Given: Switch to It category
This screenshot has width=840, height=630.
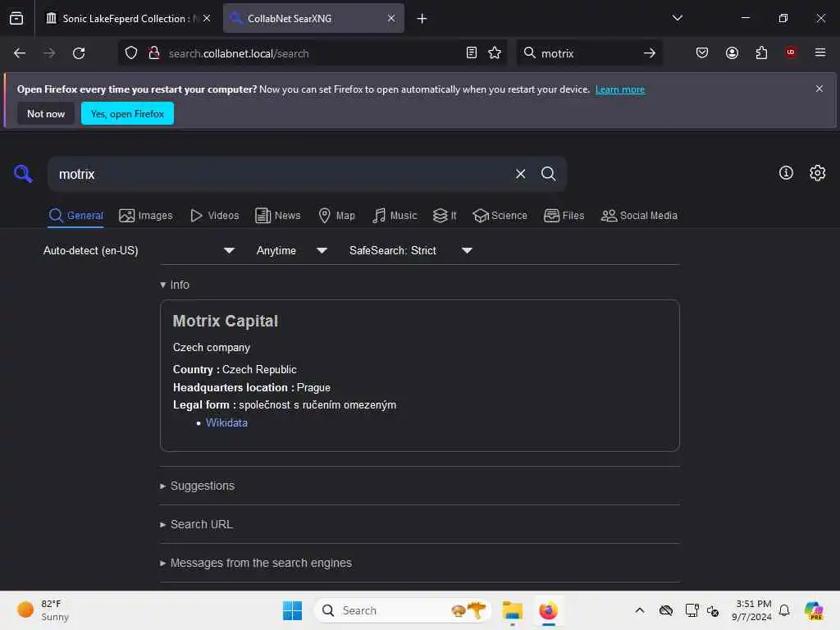Looking at the screenshot, I should (445, 216).
